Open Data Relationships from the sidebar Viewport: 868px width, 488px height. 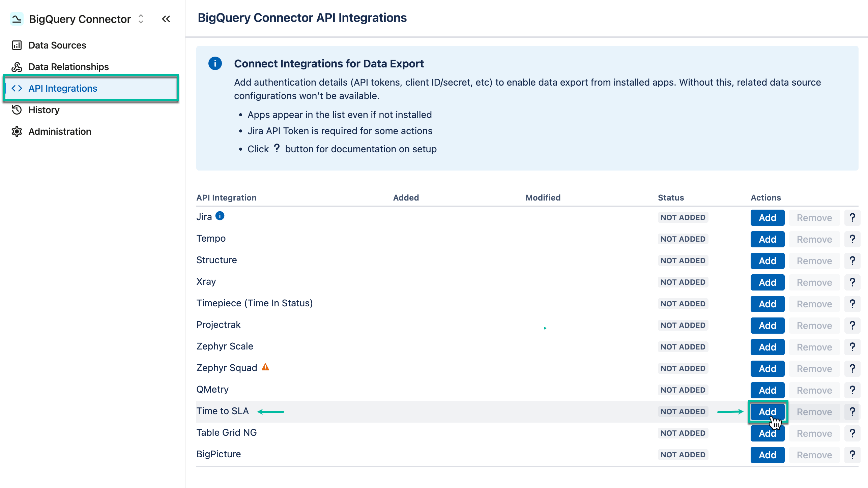click(68, 66)
